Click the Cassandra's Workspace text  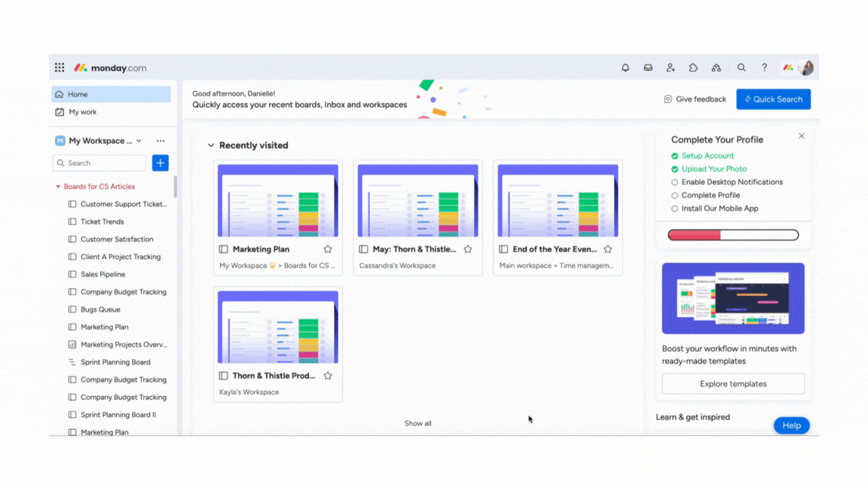tap(398, 266)
